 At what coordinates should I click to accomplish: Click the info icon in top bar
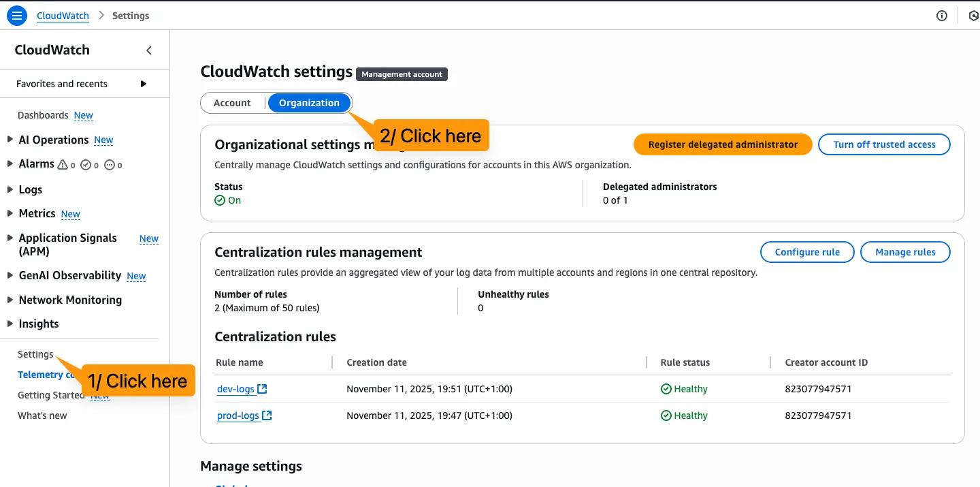coord(942,16)
